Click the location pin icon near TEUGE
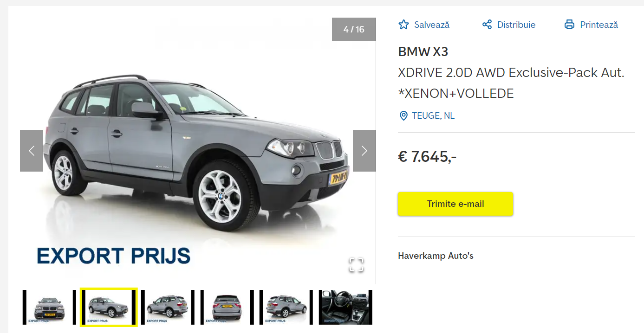This screenshot has width=644, height=333. coord(403,116)
